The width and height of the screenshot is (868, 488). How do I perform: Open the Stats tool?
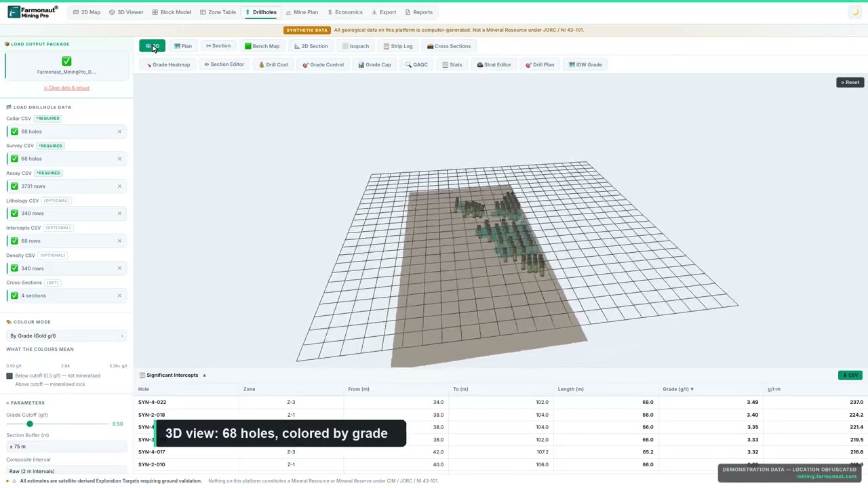click(x=452, y=64)
